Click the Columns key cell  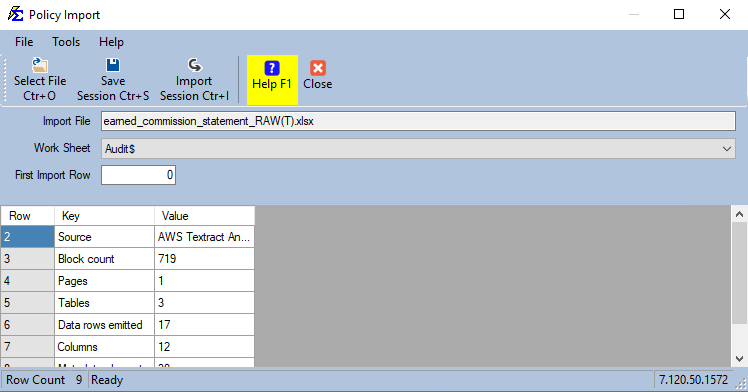click(104, 347)
